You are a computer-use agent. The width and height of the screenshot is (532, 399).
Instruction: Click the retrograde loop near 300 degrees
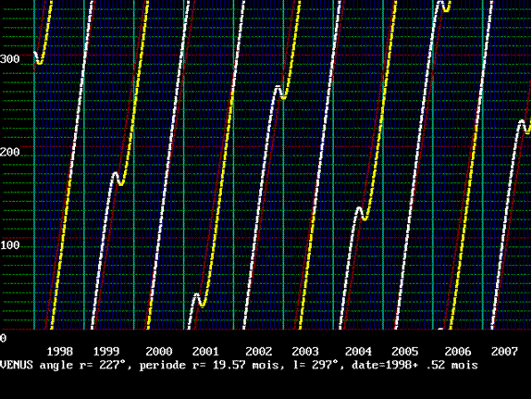click(39, 57)
